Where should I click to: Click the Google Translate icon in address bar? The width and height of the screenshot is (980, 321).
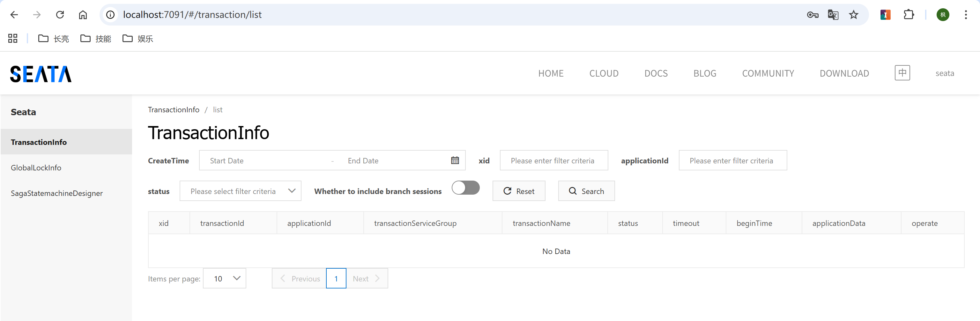tap(833, 15)
